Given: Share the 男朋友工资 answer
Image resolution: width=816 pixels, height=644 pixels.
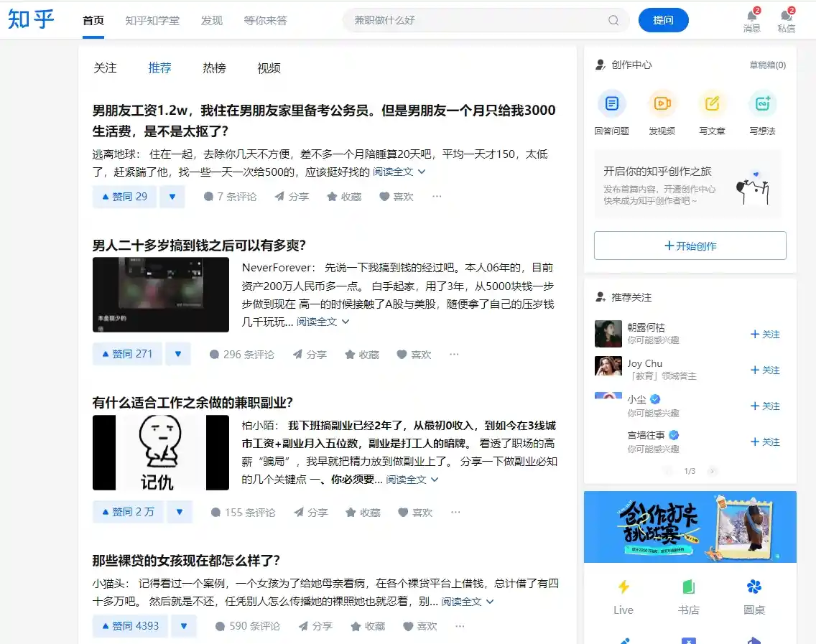Looking at the screenshot, I should coord(292,197).
